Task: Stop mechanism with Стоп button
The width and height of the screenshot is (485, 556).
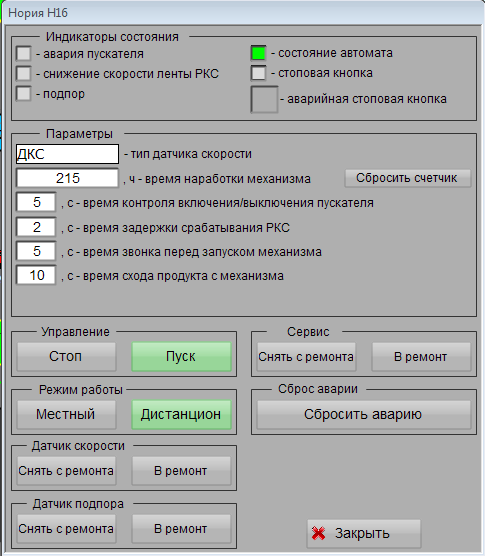Action: pyautogui.click(x=66, y=356)
